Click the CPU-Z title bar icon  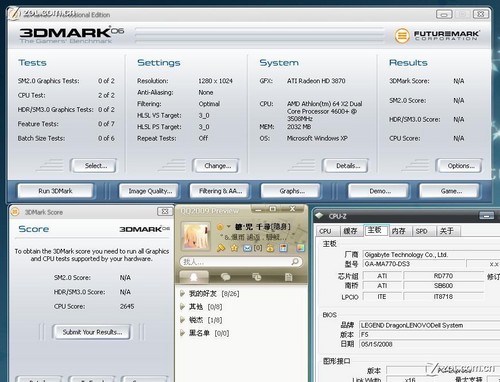pyautogui.click(x=319, y=216)
